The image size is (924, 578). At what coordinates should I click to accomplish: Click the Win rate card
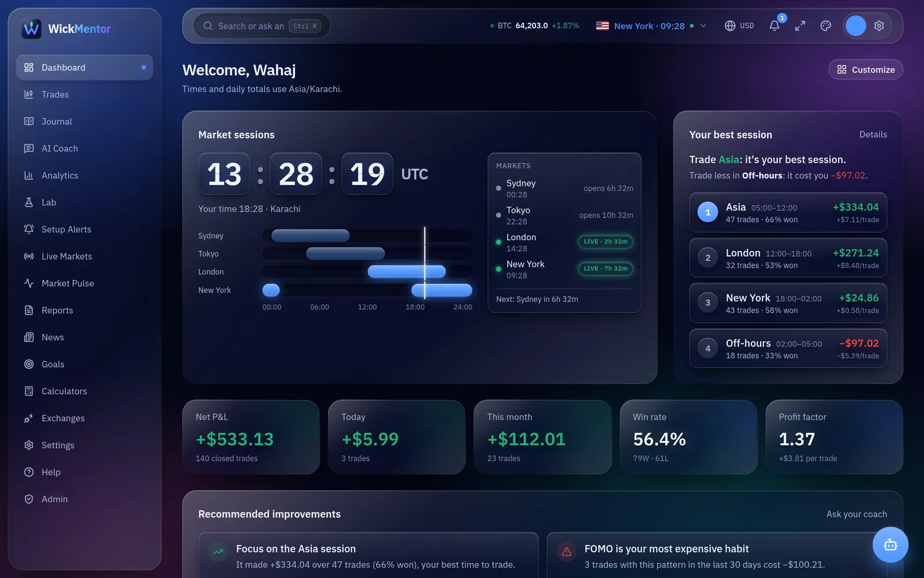[x=688, y=438]
